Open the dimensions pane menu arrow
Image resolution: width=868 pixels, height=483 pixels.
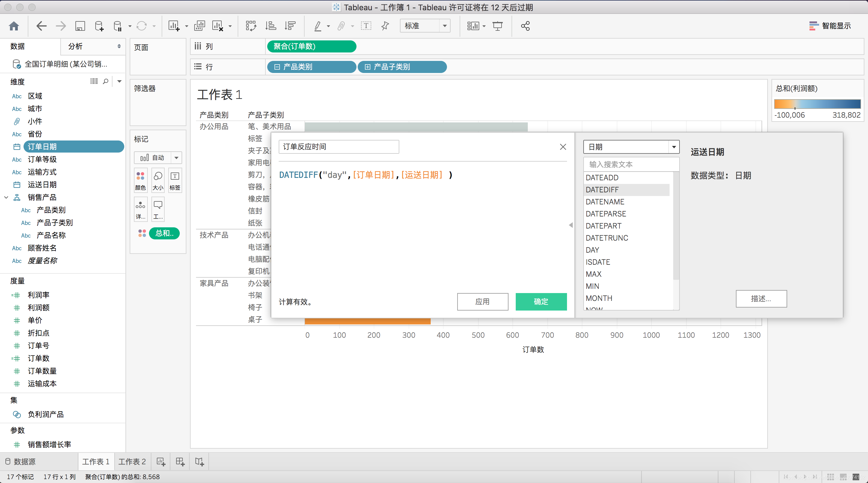pyautogui.click(x=119, y=81)
